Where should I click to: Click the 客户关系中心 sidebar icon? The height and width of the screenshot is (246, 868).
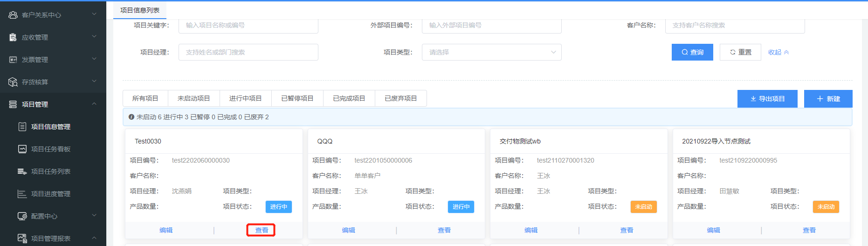(x=13, y=15)
